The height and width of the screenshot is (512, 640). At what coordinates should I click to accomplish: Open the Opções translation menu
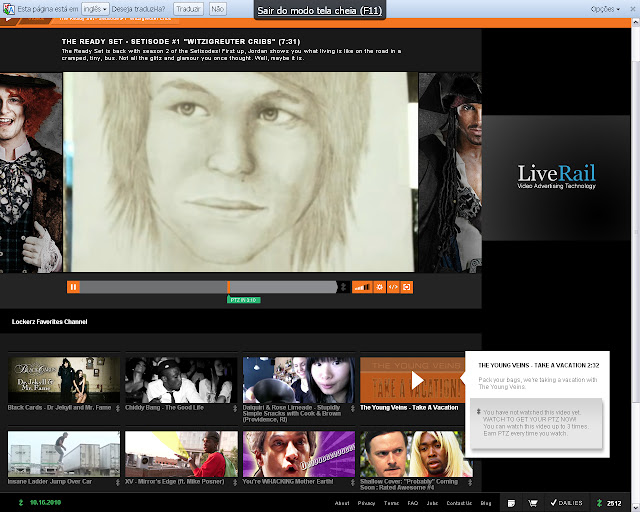605,9
